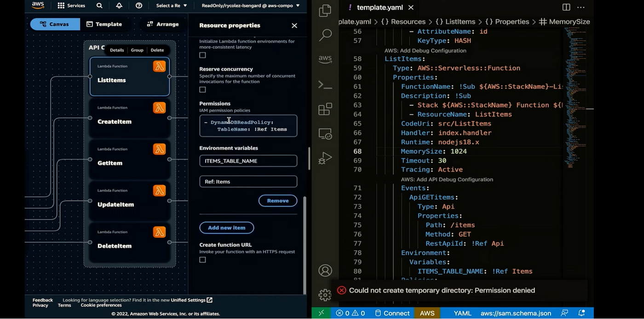
Task: Click the remote window status icon
Action: [321, 313]
